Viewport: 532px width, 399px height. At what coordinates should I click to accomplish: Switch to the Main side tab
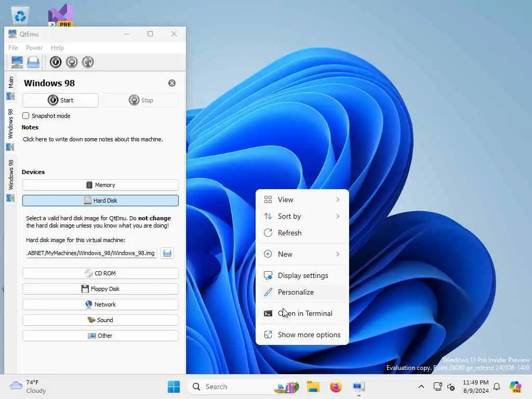click(10, 88)
